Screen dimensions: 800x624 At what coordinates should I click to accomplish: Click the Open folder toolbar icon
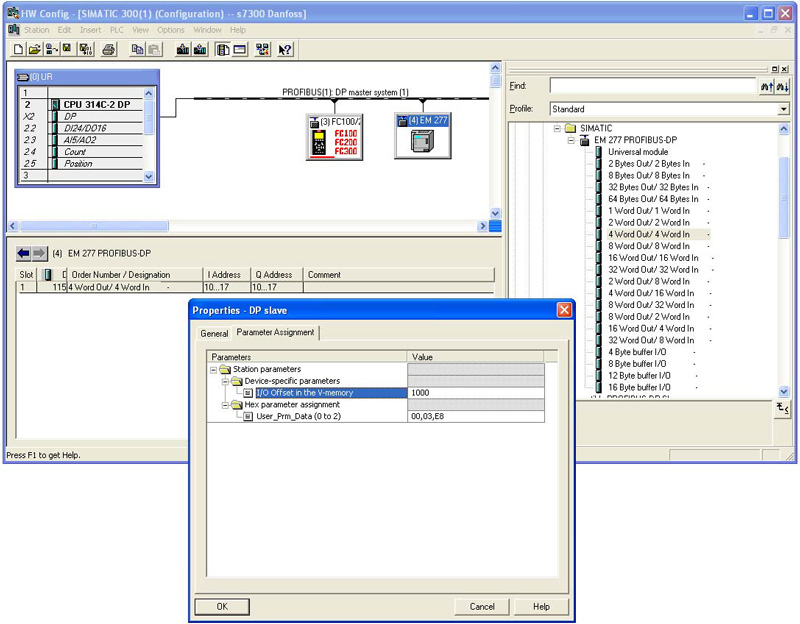[34, 49]
